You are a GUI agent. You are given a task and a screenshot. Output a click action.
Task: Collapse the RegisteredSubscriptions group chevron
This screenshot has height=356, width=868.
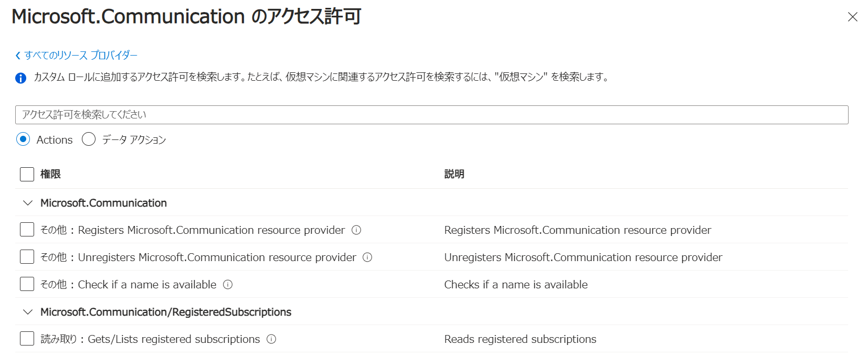tap(28, 312)
